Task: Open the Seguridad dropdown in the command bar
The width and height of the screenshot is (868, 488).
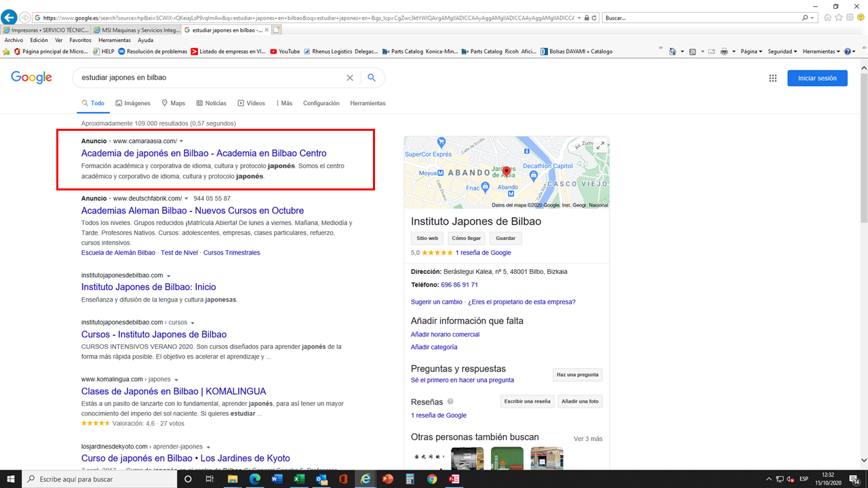Action: coord(783,52)
